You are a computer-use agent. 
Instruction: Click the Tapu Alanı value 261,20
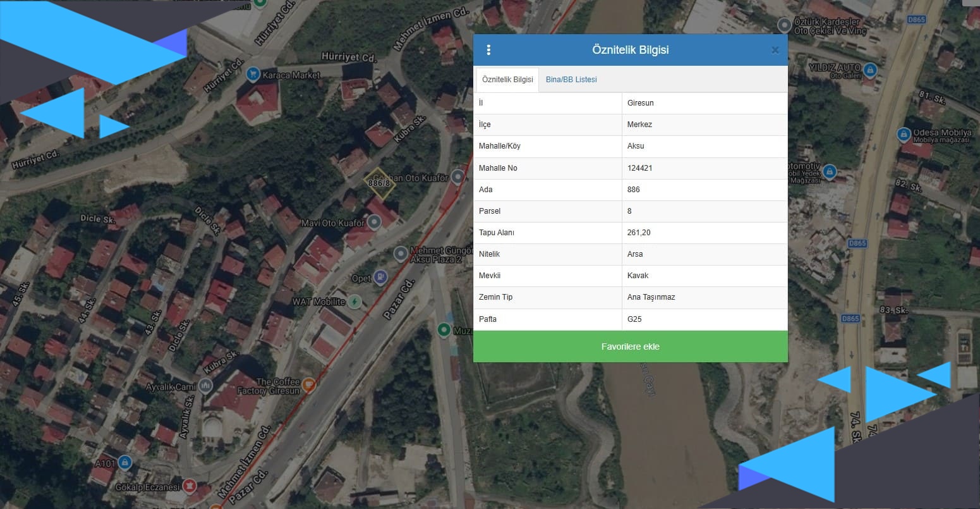point(639,233)
